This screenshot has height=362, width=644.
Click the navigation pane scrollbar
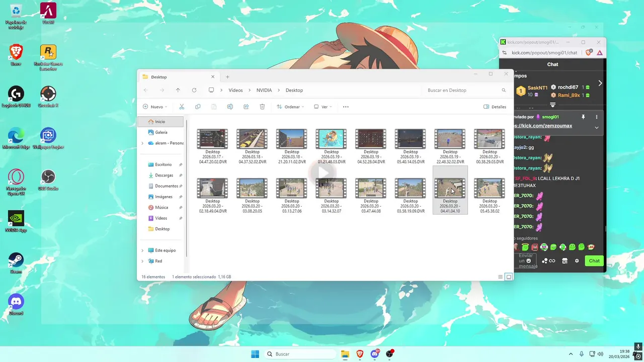point(187,189)
